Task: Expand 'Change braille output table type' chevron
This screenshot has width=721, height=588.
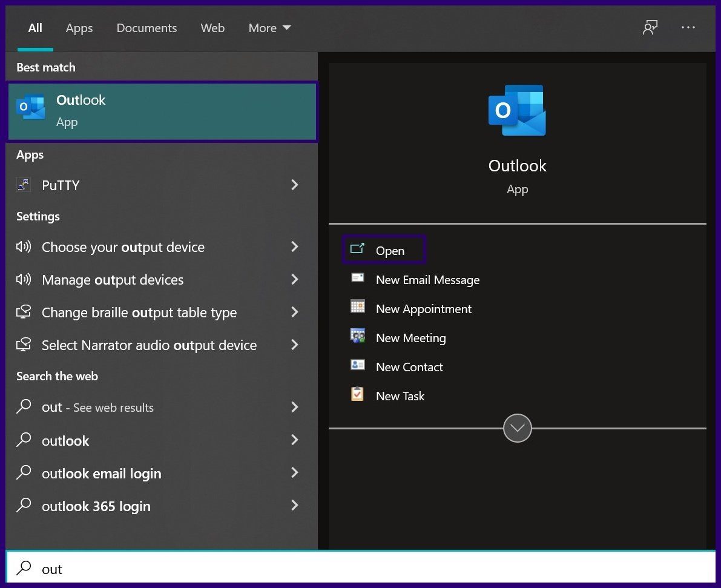Action: point(295,312)
